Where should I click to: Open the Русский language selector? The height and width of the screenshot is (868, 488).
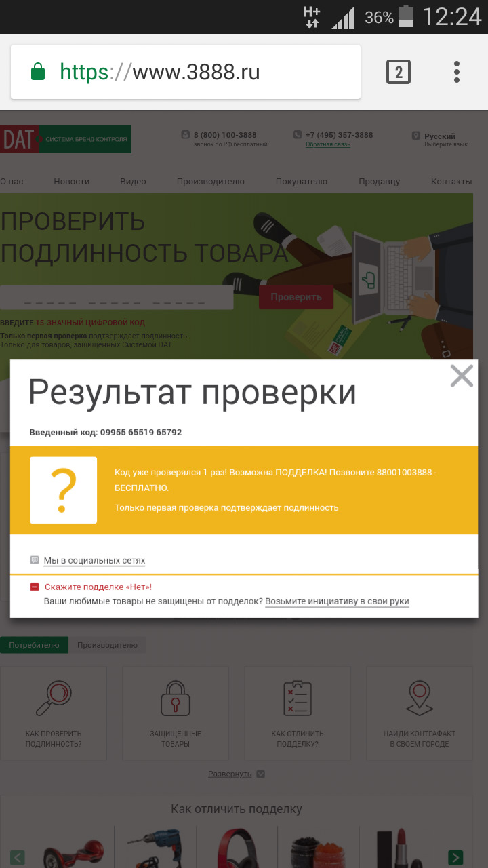[x=440, y=136]
